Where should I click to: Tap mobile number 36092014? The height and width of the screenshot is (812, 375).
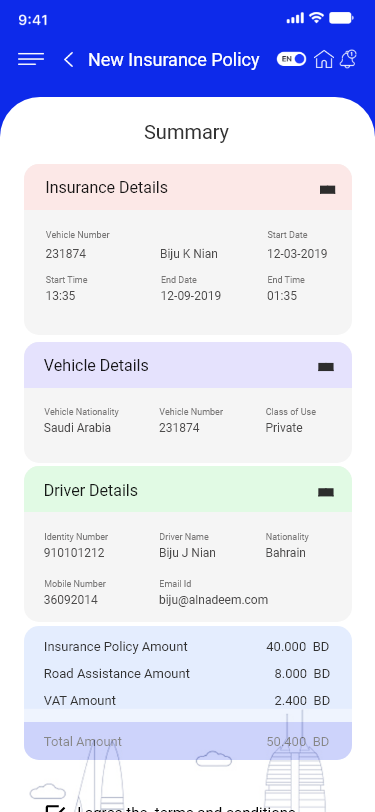pos(71,600)
